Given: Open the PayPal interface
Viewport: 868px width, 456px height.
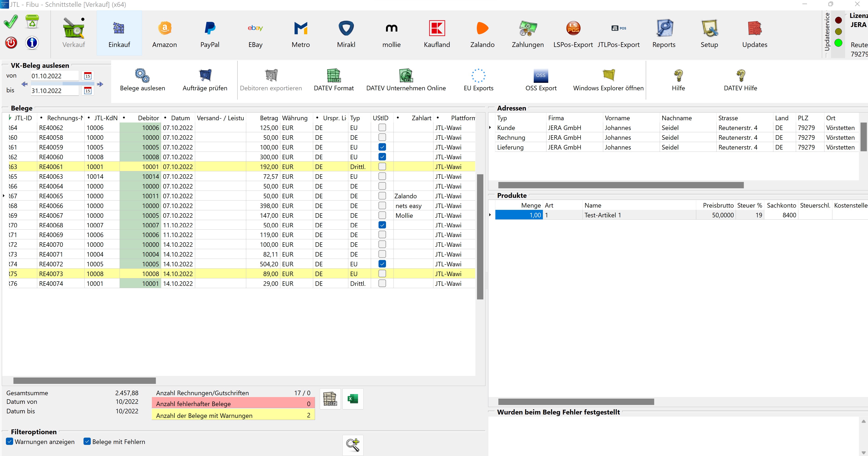Looking at the screenshot, I should [210, 33].
